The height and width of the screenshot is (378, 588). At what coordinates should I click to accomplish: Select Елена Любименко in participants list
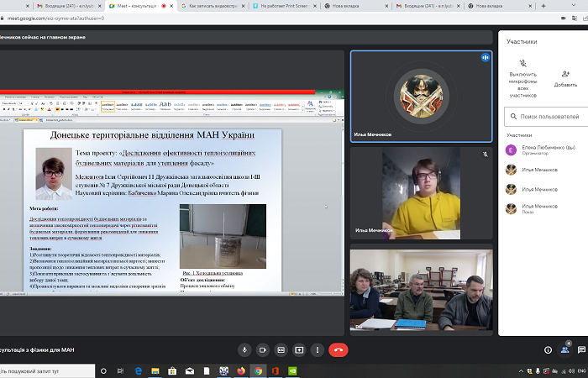pos(546,150)
